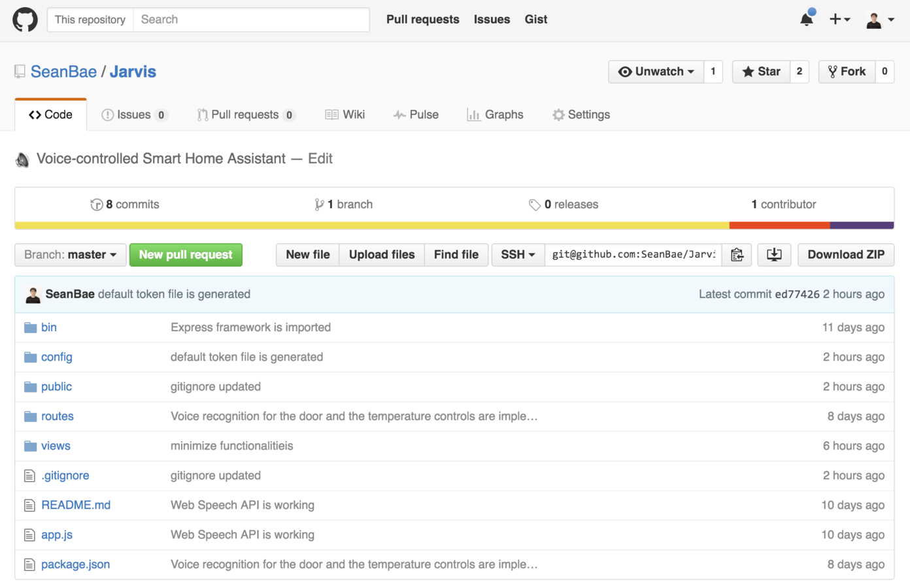The image size is (910, 588).
Task: Focus the repository Search field
Action: coord(251,20)
